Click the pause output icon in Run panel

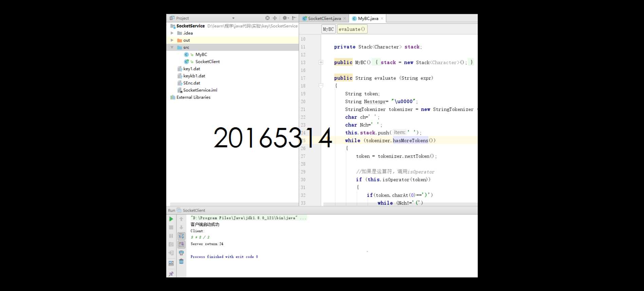tap(171, 236)
